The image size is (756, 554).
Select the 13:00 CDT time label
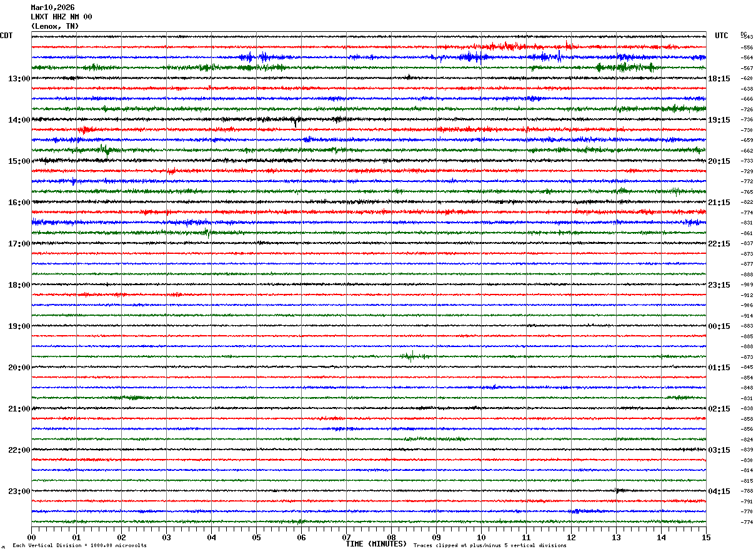coord(19,79)
